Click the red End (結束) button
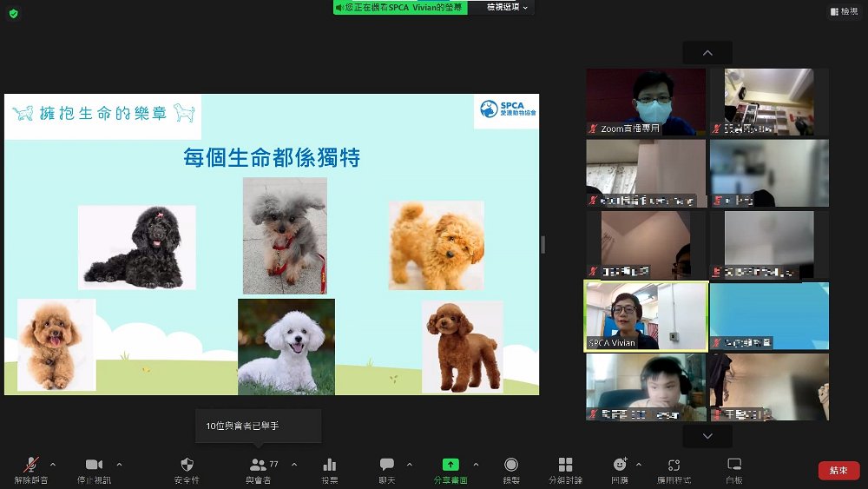 [x=838, y=470]
